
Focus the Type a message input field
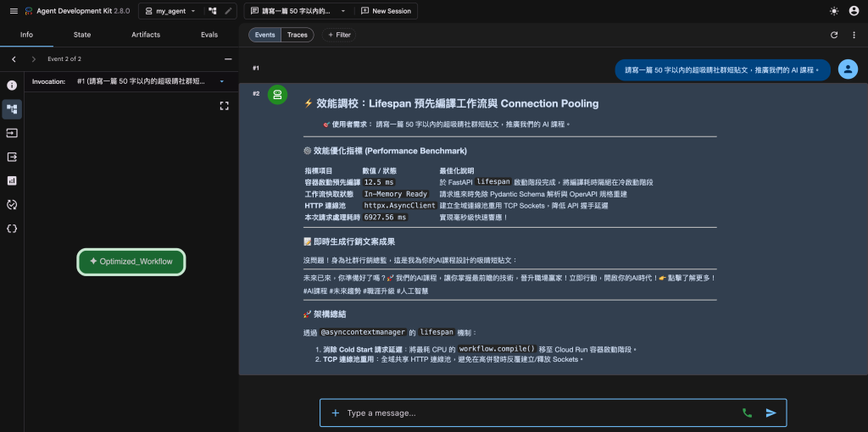(x=540, y=413)
